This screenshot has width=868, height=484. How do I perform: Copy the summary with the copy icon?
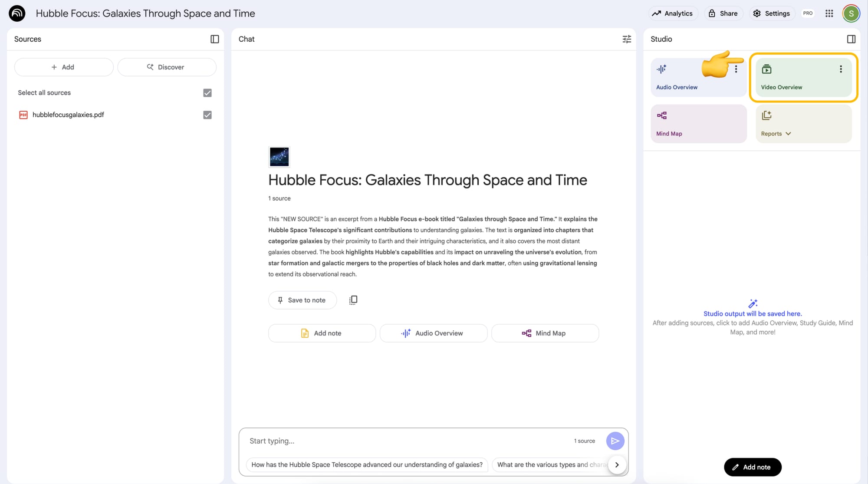pos(353,300)
